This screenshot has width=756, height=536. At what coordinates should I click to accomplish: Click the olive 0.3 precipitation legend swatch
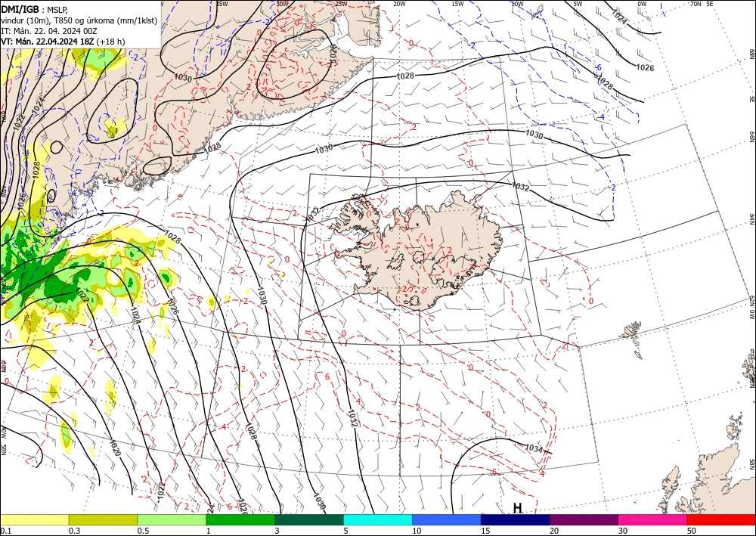point(103,519)
